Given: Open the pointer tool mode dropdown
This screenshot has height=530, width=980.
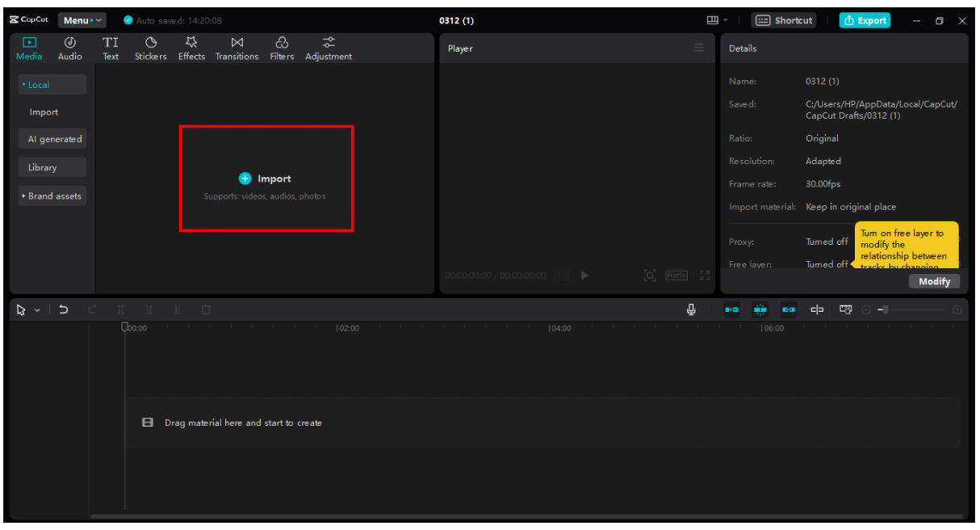Looking at the screenshot, I should (x=37, y=310).
